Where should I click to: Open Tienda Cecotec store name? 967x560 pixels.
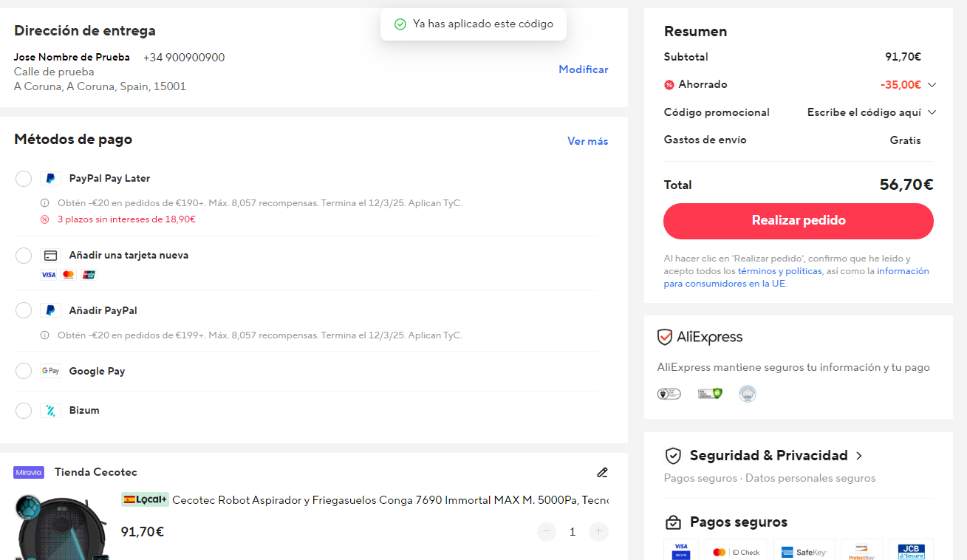tap(96, 472)
